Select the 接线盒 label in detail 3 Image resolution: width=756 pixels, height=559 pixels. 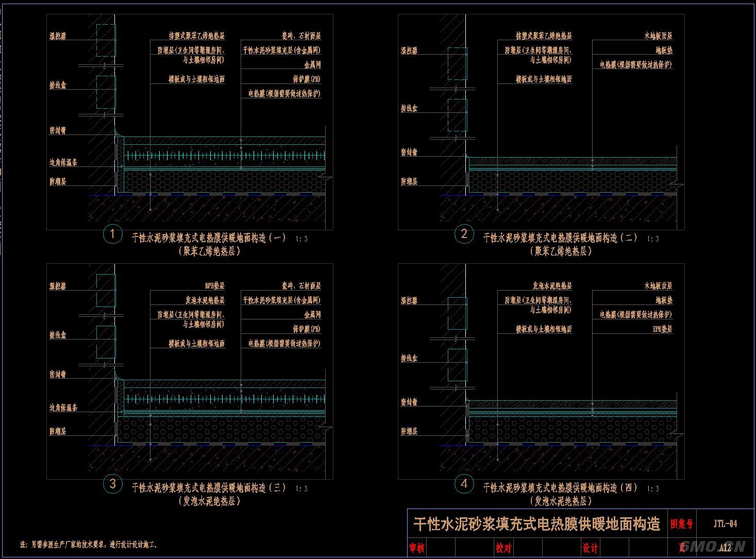(58, 335)
